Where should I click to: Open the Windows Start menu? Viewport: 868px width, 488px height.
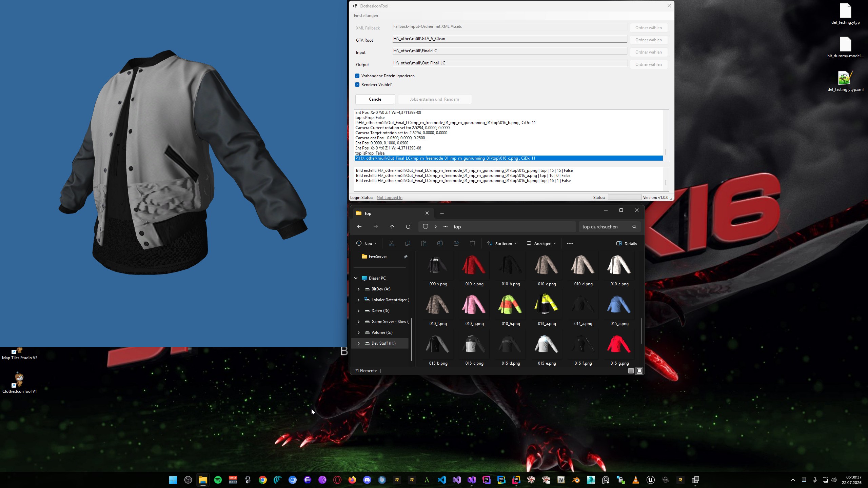(x=173, y=480)
